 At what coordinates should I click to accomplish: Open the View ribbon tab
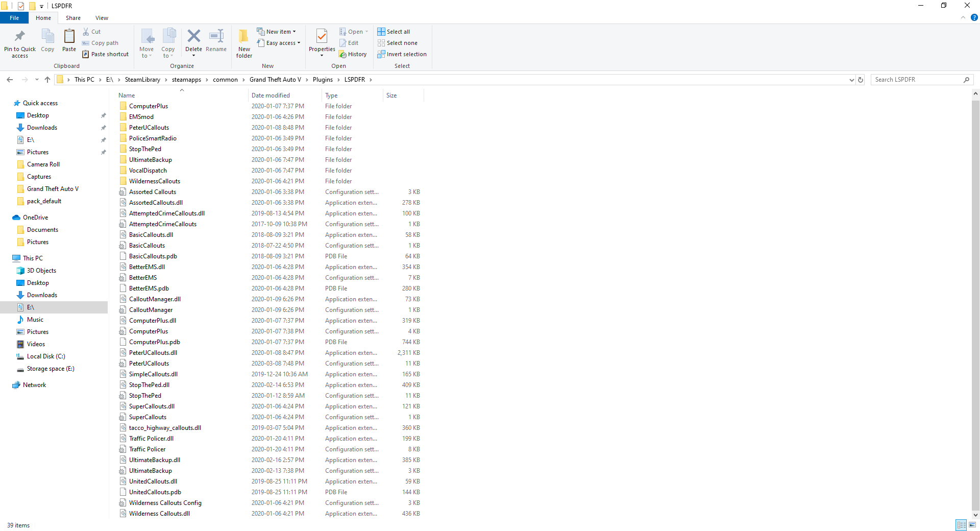[102, 18]
